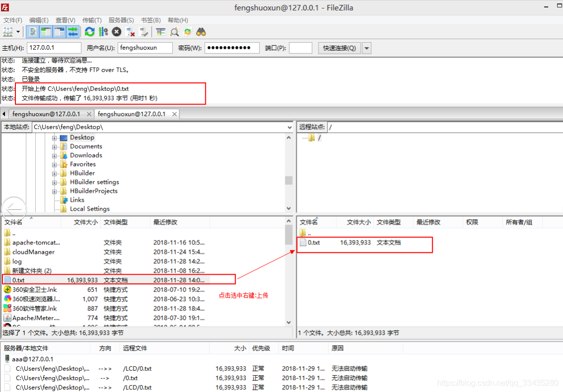Image resolution: width=563 pixels, height=392 pixels.
Task: Toggle local directory tree display
Action: pos(46,32)
